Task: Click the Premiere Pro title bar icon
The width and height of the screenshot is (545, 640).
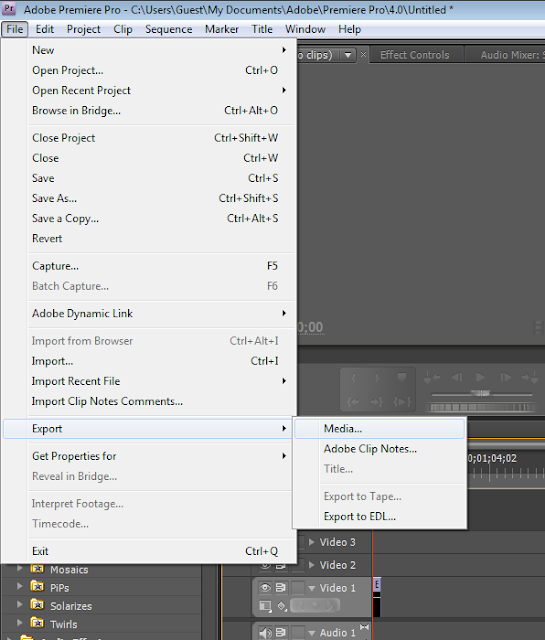Action: 9,9
